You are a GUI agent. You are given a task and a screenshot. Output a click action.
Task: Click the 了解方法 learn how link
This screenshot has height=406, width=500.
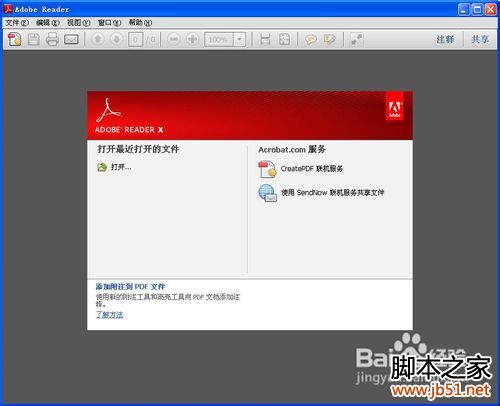[x=110, y=314]
